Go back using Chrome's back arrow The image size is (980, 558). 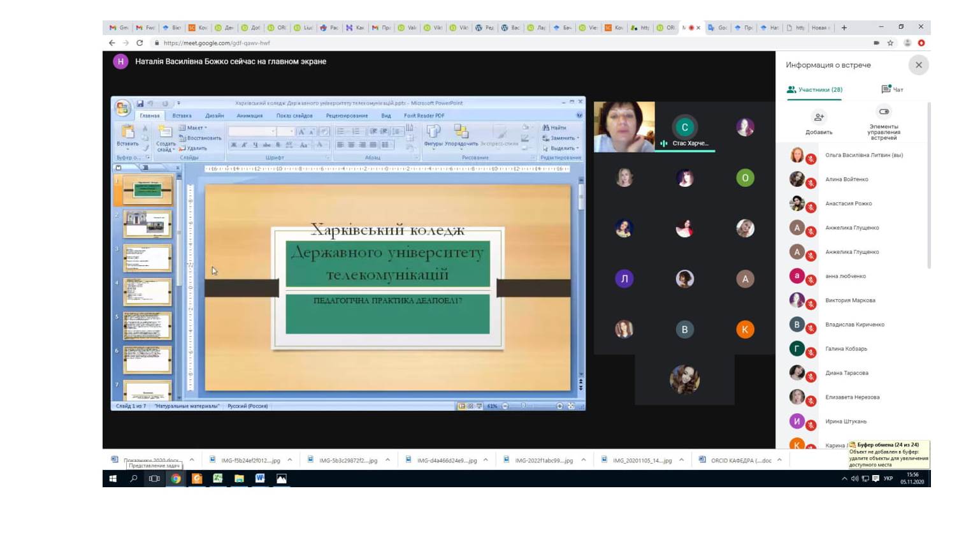tap(112, 43)
